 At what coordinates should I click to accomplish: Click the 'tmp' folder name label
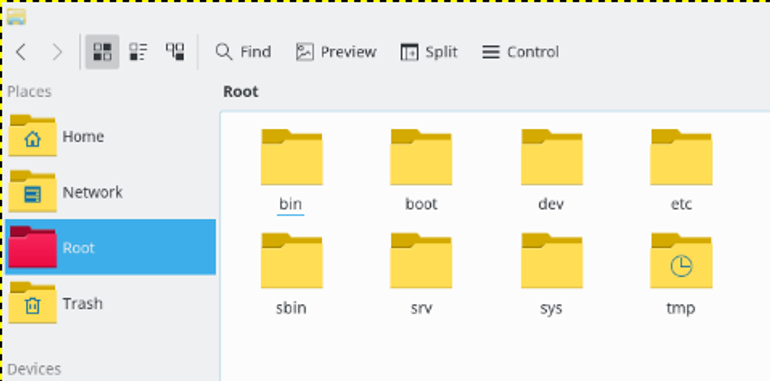coord(681,309)
